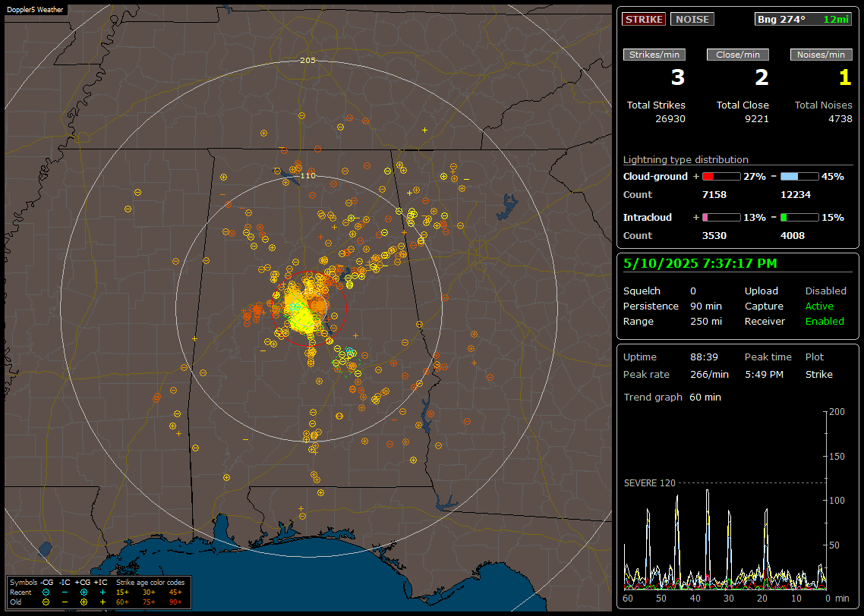
Task: Click the 45+ strike age color code
Action: click(175, 592)
